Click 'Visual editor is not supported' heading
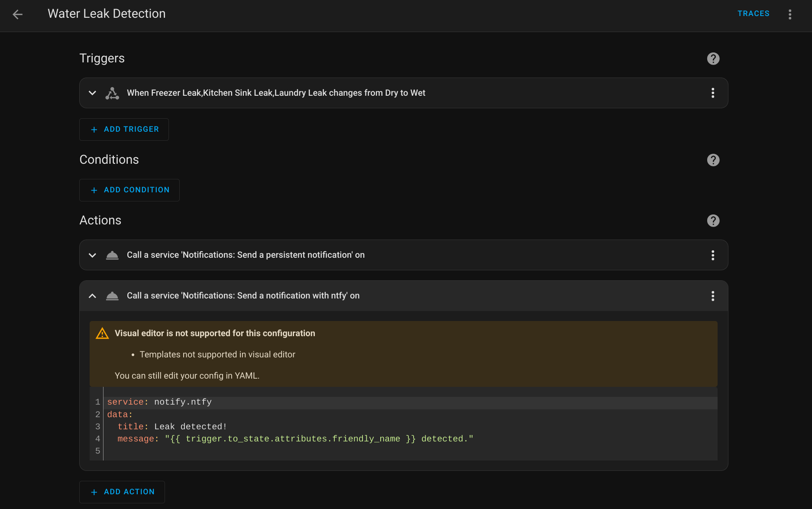The width and height of the screenshot is (812, 509). [x=215, y=333]
